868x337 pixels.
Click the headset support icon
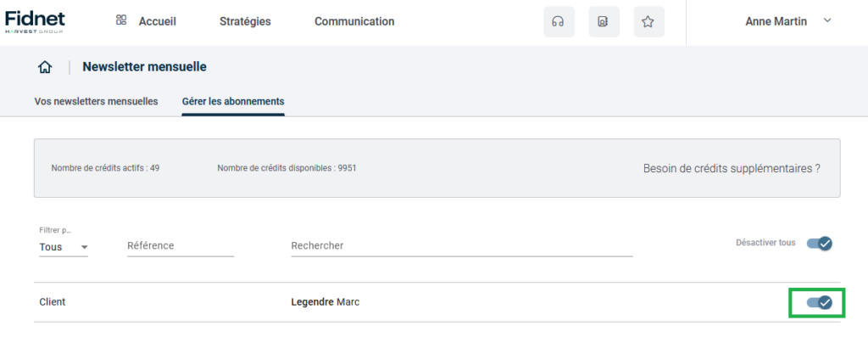559,22
